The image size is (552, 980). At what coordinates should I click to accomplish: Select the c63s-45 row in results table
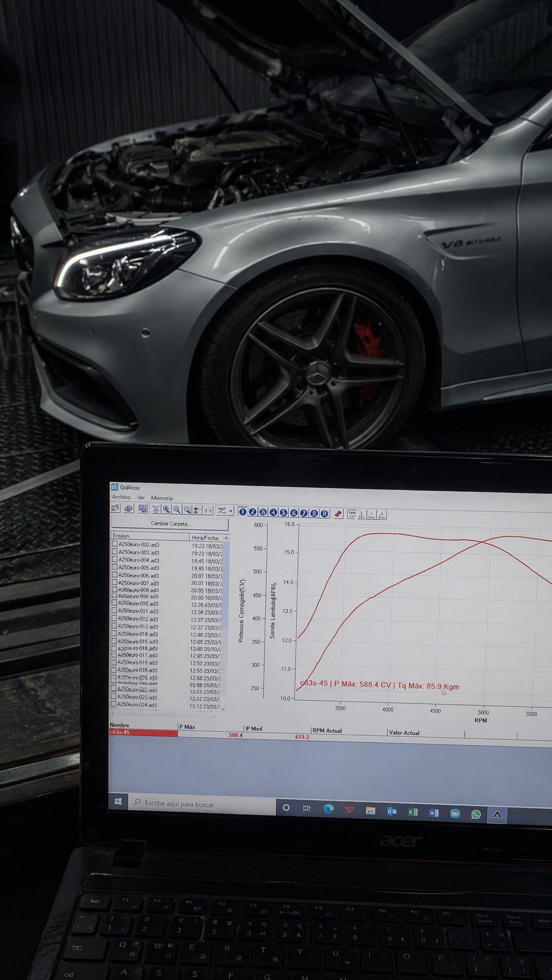click(x=143, y=733)
